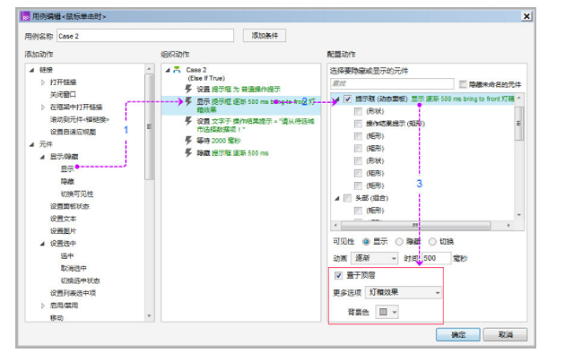Viewport: 565px width, 362px height.
Task: Open the 背景色 color picker dropdown
Action: [387, 312]
